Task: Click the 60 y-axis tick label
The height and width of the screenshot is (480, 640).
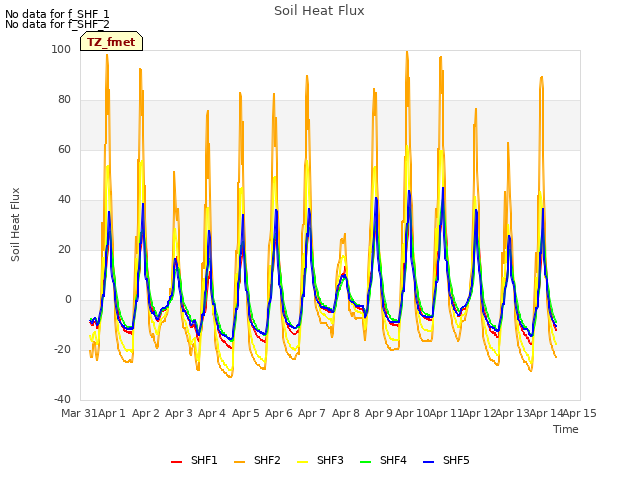Action: click(64, 150)
